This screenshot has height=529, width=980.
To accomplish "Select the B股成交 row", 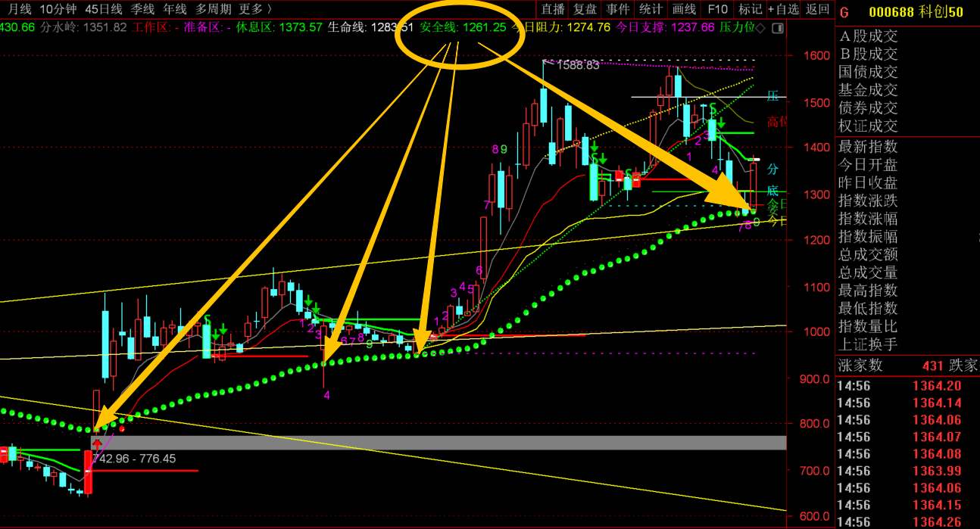I will click(x=868, y=54).
